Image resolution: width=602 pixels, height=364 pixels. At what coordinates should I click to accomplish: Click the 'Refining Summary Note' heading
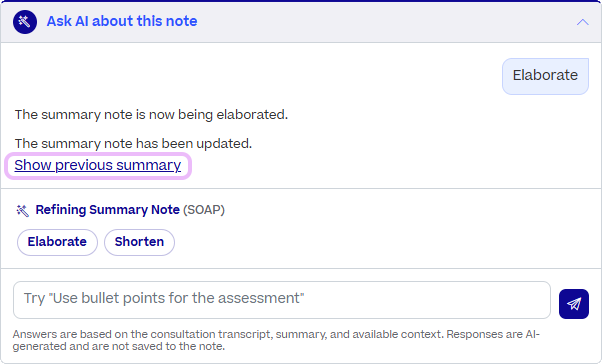(x=108, y=210)
